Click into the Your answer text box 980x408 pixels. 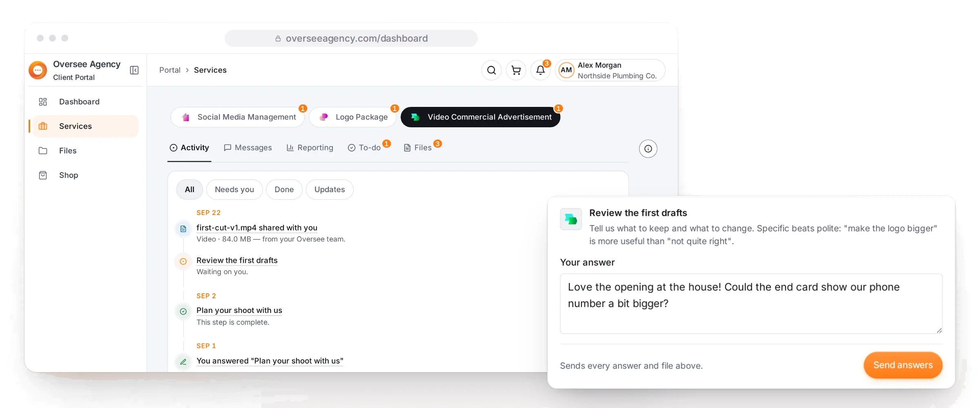coord(751,304)
